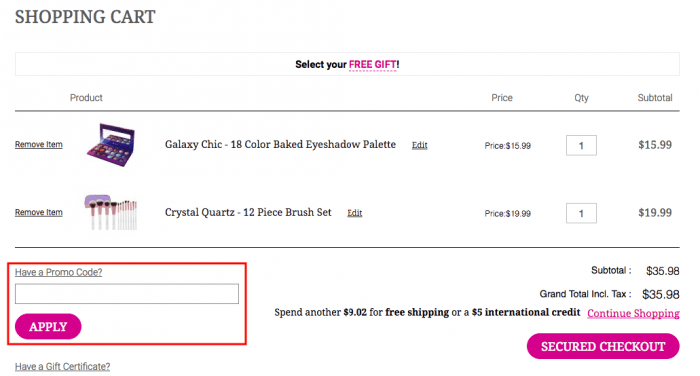
Task: Click the Crystal Quartz brush set thumbnail
Action: click(111, 212)
